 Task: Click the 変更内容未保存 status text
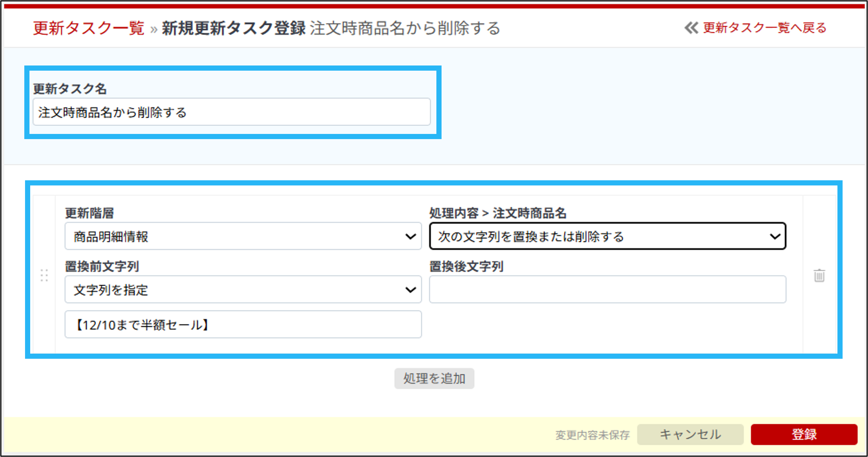click(592, 435)
